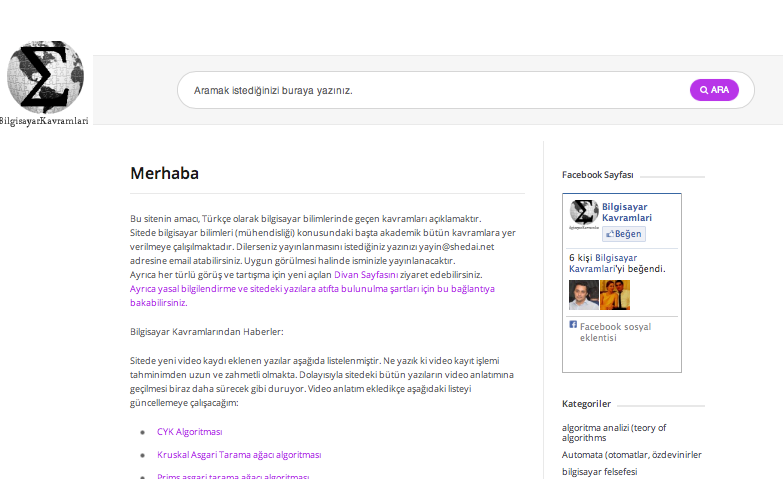Open the CYK Algoritması article link

tap(190, 432)
